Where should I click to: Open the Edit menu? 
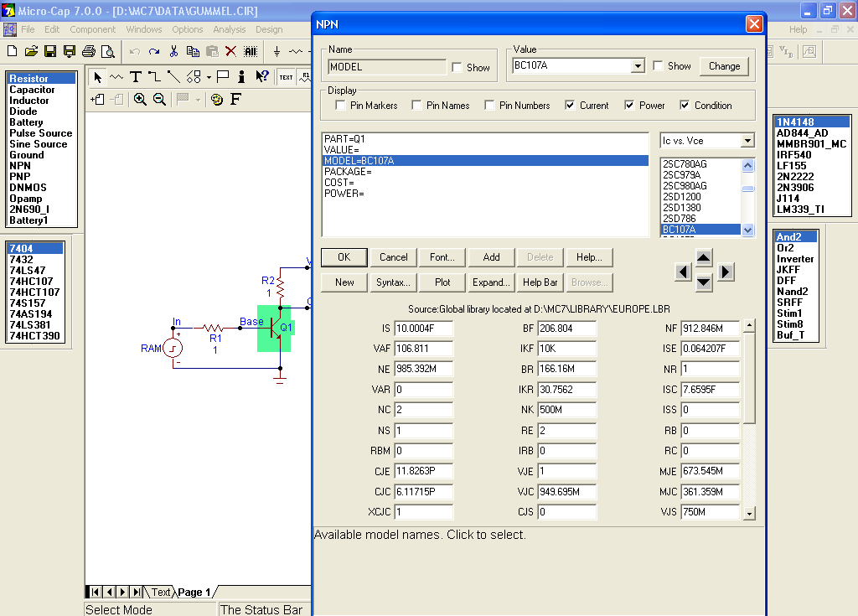tap(52, 29)
